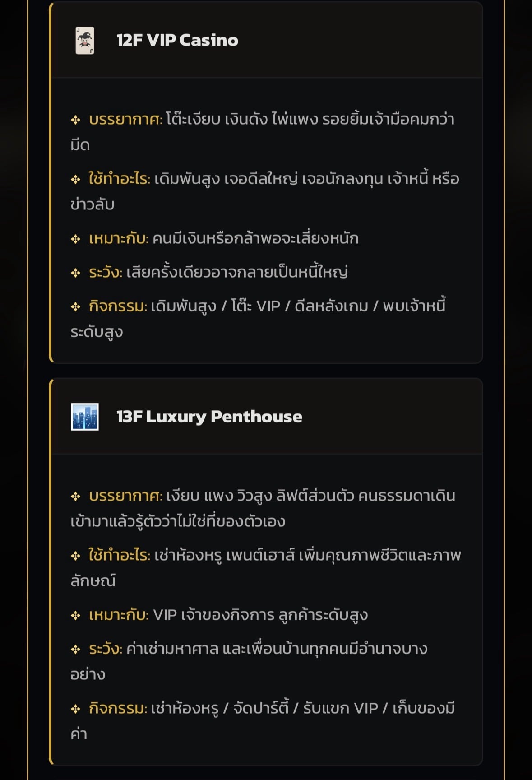Click bullet icon beside 13F บรรยากาศ
The width and height of the screenshot is (532, 780).
pyautogui.click(x=75, y=497)
